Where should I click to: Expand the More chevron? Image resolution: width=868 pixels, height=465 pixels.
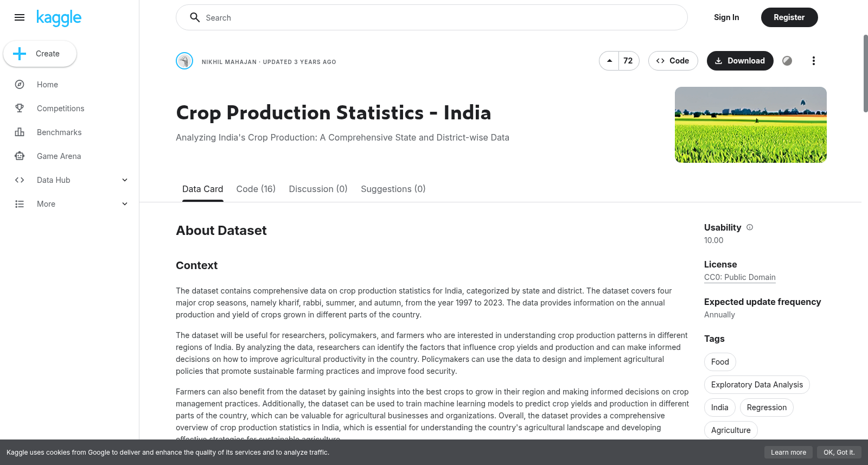(125, 204)
